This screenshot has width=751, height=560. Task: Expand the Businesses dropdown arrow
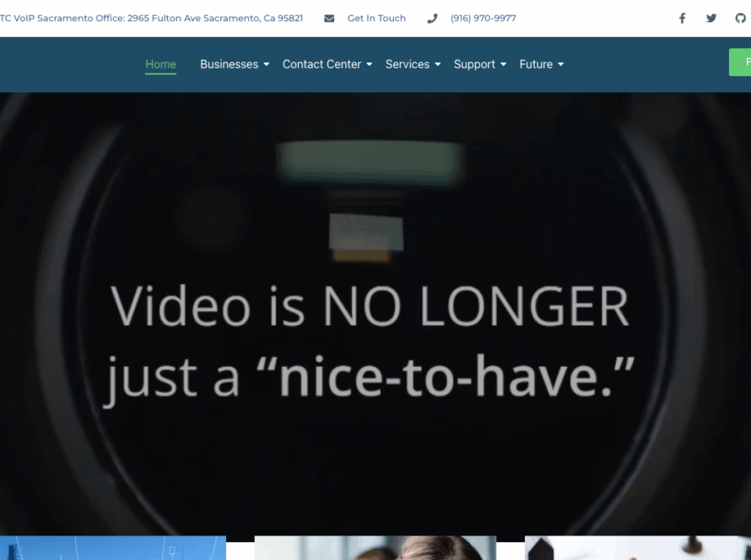point(267,65)
